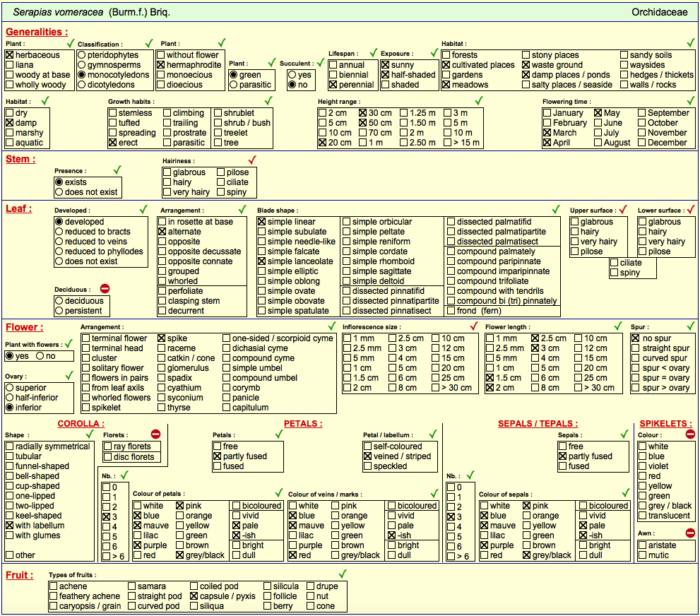
Task: Click red no-entry icon beside spikelets Colour
Action: 690,434
